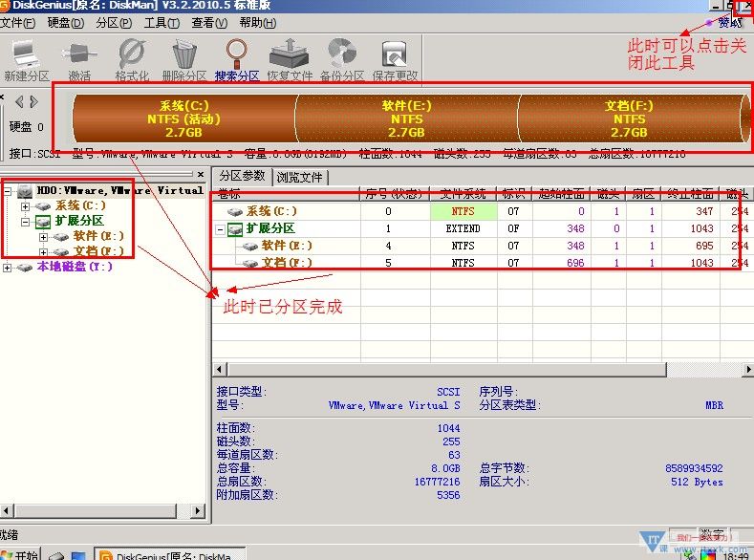The width and height of the screenshot is (754, 560).
Task: Click the partition table horizontal scrollbar thumb
Action: point(447,369)
